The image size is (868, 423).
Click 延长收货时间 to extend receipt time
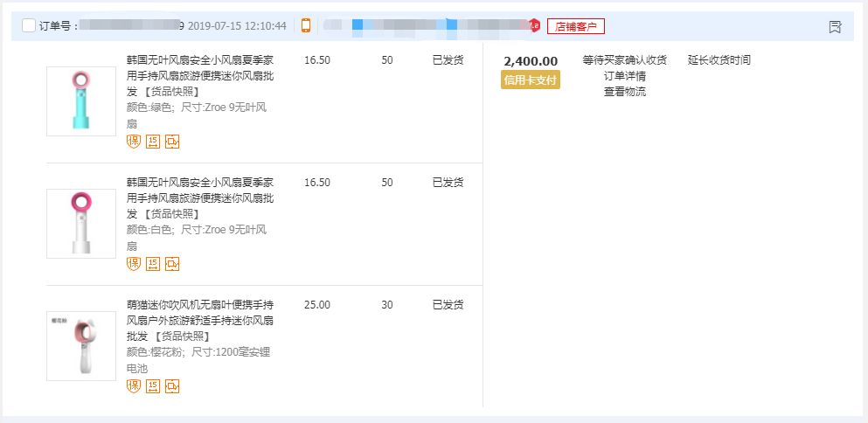click(x=719, y=60)
